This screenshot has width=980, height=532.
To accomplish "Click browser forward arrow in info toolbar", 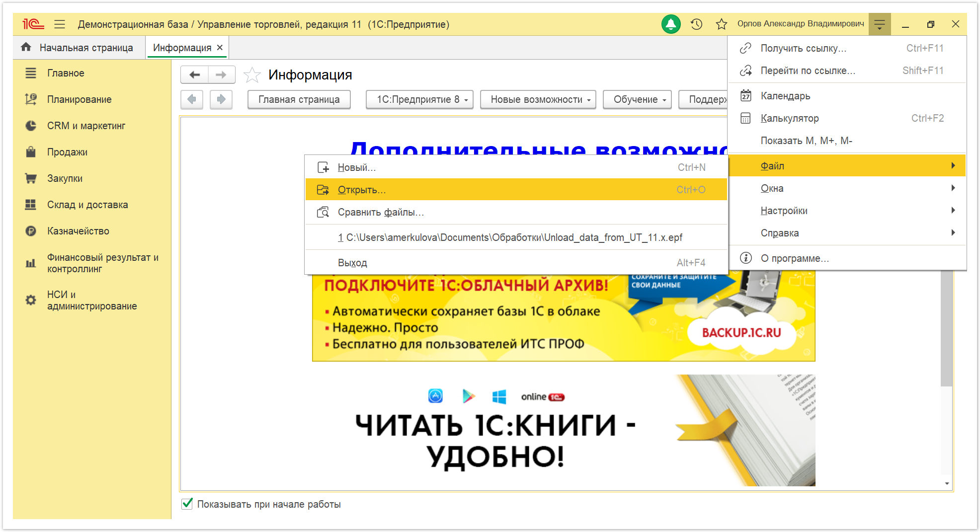I will [221, 99].
